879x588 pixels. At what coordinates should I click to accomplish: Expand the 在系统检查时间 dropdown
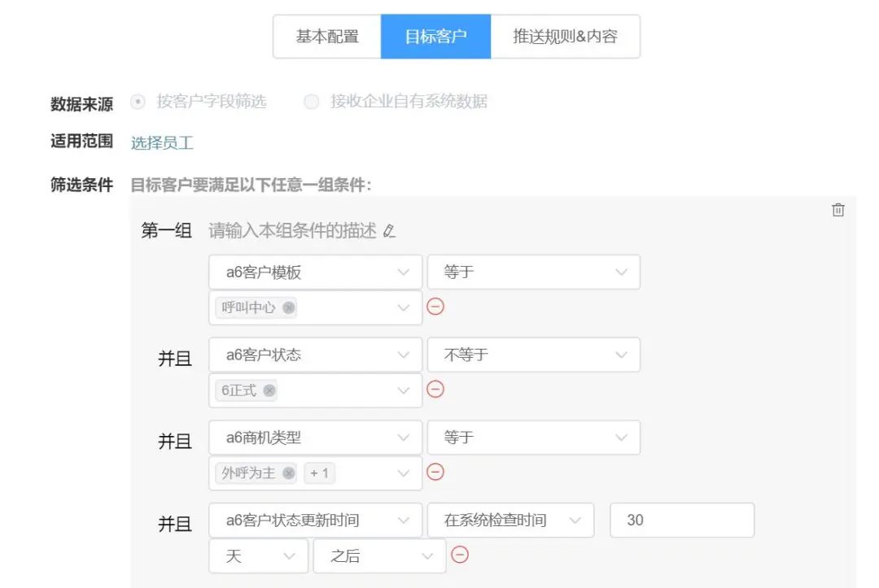click(x=509, y=520)
